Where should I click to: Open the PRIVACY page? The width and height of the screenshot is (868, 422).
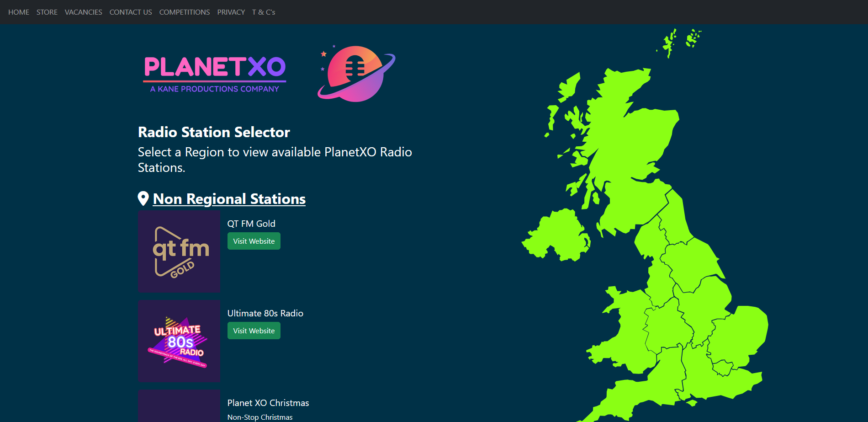[231, 12]
